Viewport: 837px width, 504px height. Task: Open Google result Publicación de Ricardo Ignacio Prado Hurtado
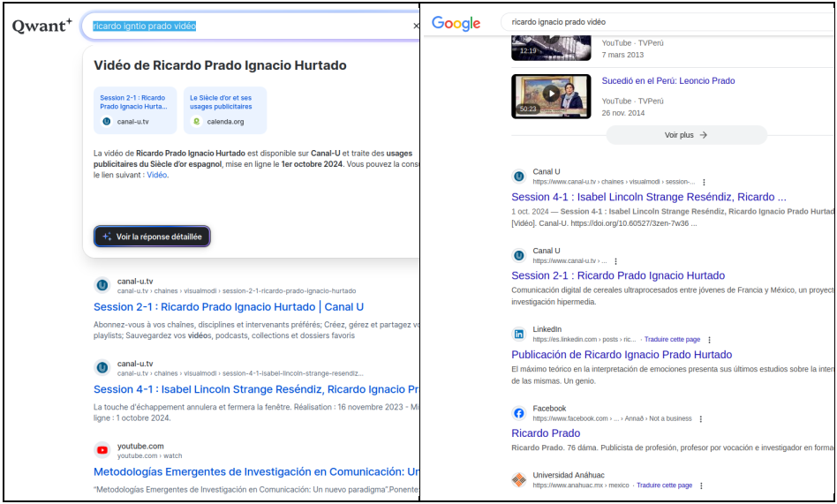coord(622,355)
